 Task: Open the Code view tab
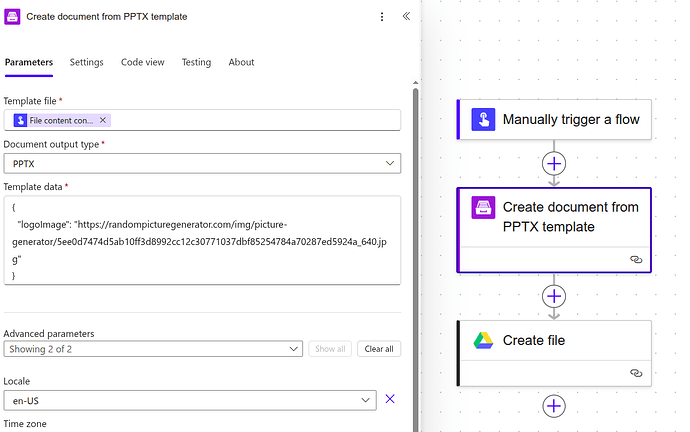pos(142,62)
